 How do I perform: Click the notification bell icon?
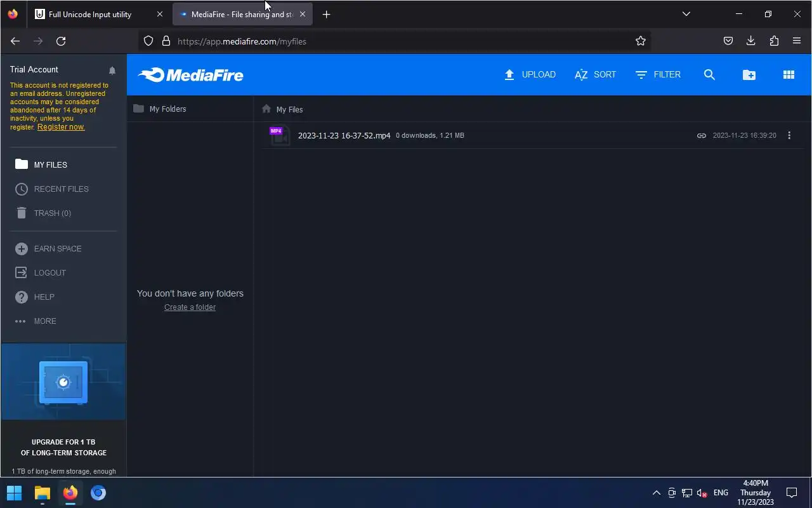coord(112,70)
